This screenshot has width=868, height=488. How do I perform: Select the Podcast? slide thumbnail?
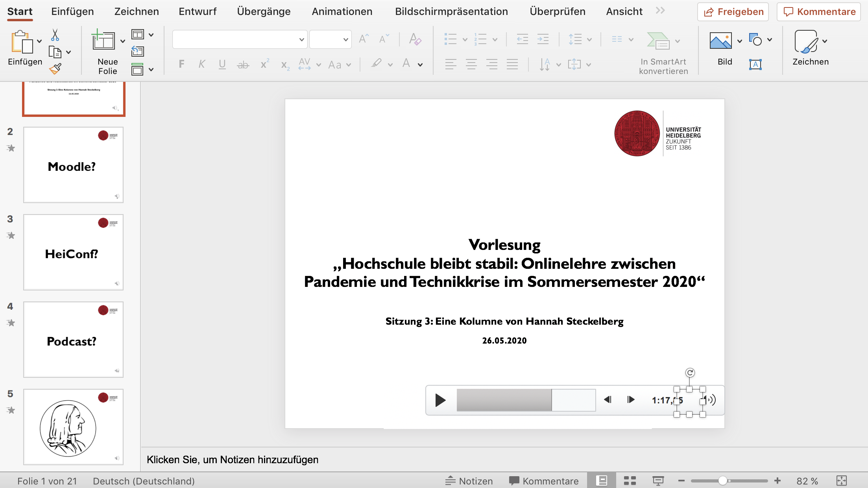pyautogui.click(x=73, y=340)
